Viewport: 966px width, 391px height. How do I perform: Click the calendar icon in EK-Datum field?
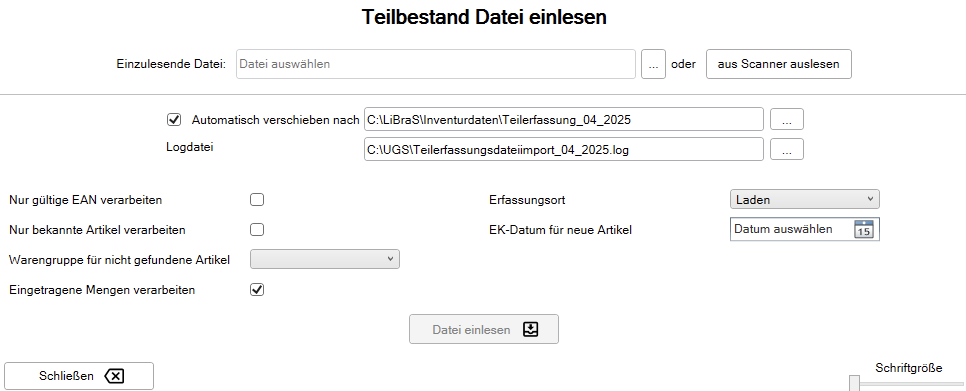click(x=864, y=229)
